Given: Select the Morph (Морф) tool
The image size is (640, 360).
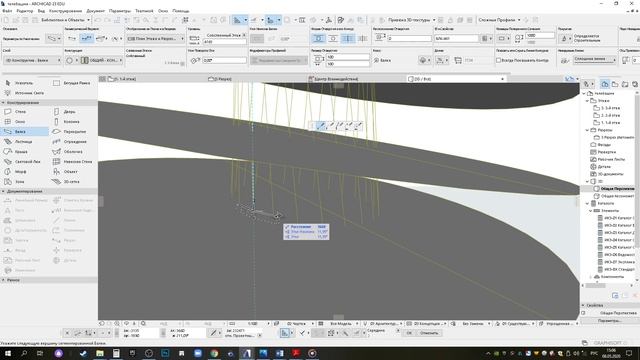Looking at the screenshot, I should pyautogui.click(x=16, y=171).
